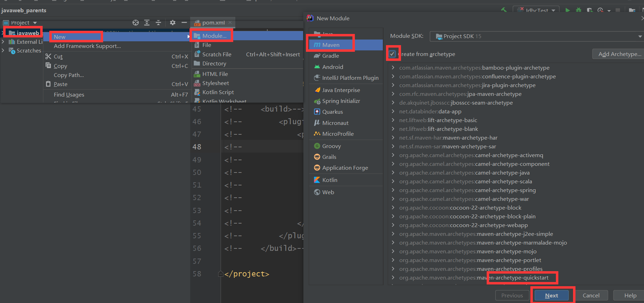This screenshot has height=303, width=644.
Task: Click Add Archetype... button
Action: click(619, 54)
